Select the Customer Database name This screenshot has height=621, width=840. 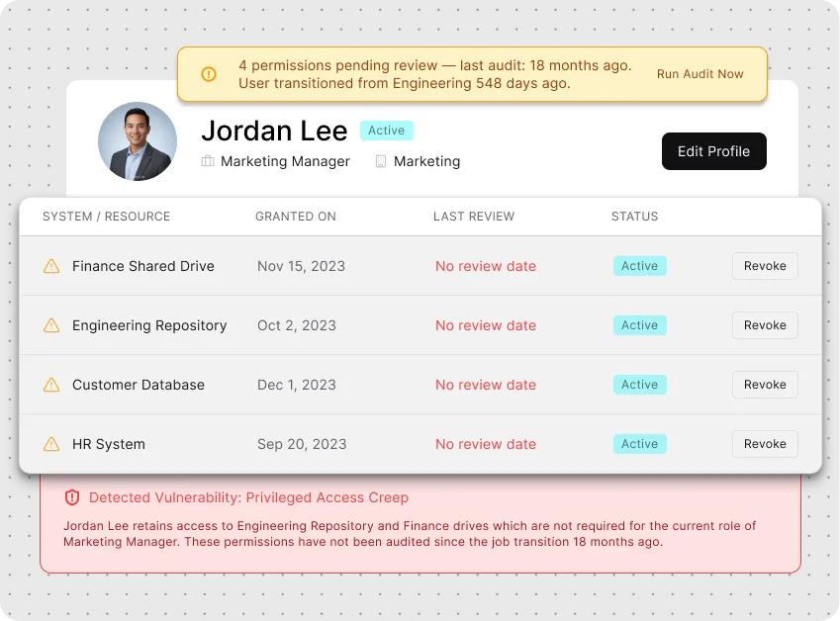pos(139,385)
